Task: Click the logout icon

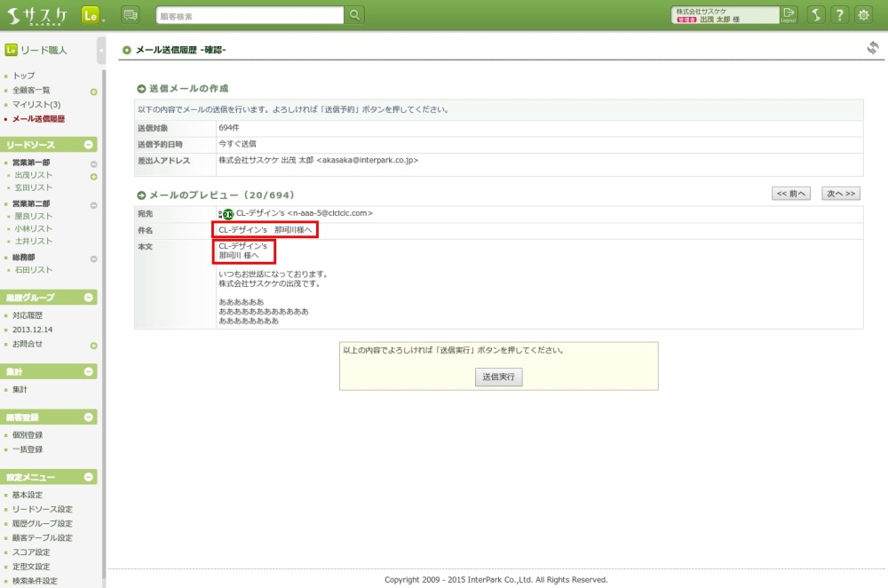Action: [x=788, y=15]
